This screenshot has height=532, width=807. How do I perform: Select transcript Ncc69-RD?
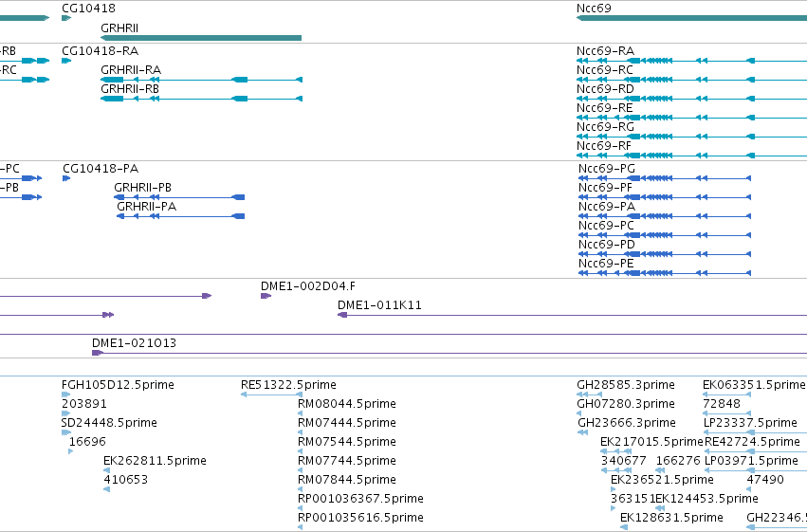point(605,89)
